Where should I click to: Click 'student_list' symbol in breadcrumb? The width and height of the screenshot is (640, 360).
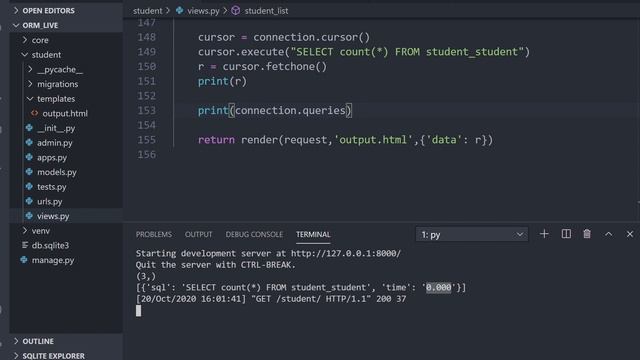[x=266, y=11]
